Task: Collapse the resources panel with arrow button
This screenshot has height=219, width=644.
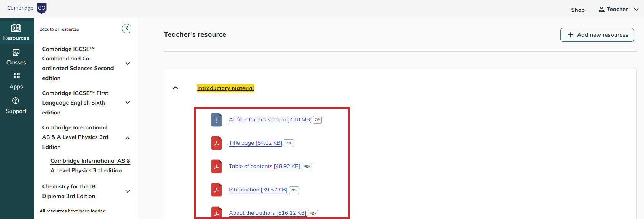Action: [127, 29]
